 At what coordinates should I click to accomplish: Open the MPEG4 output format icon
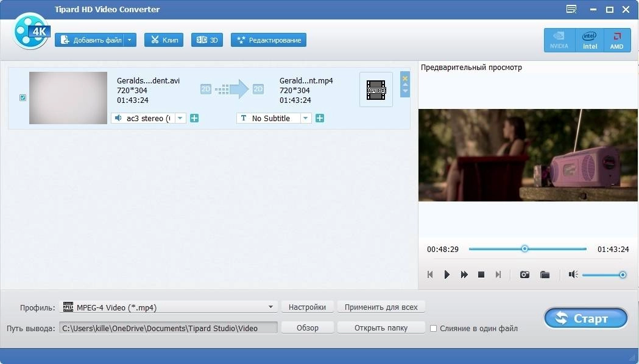pyautogui.click(x=376, y=90)
